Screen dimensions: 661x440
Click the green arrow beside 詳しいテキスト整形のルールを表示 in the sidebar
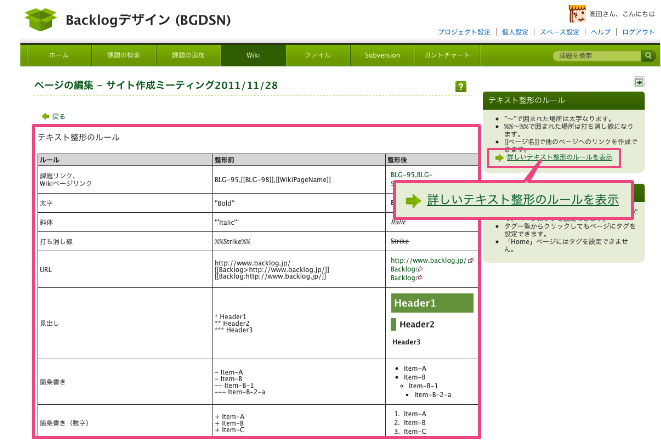click(x=499, y=158)
